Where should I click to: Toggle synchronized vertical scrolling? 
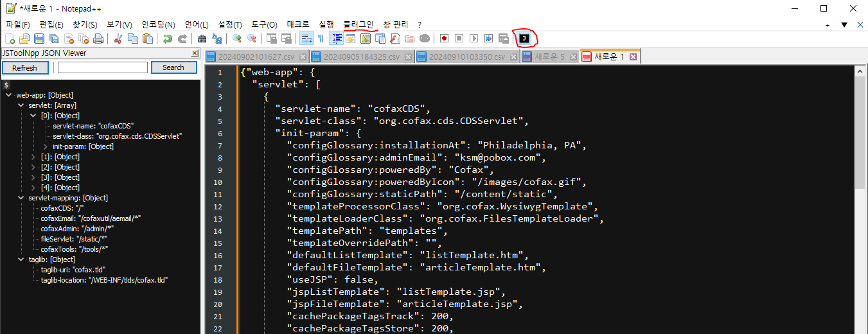click(272, 39)
